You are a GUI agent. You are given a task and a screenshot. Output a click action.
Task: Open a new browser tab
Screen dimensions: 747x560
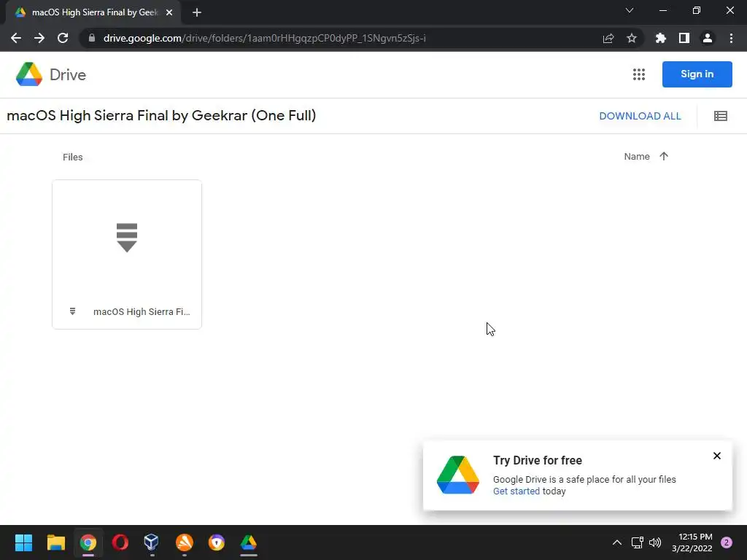coord(197,12)
